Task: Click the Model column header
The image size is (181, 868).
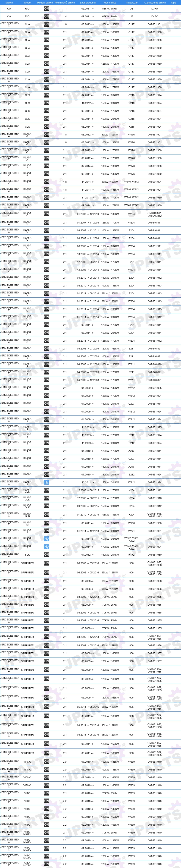Action: click(x=28, y=2)
